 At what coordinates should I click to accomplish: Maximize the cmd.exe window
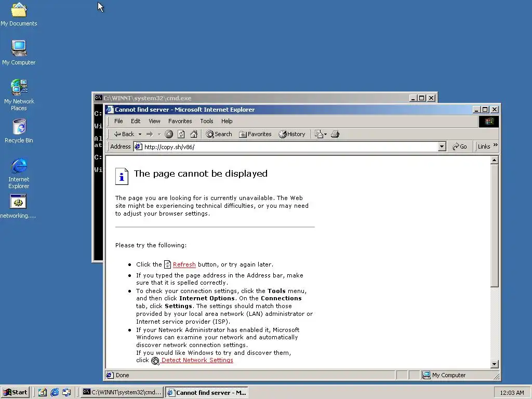(x=422, y=98)
